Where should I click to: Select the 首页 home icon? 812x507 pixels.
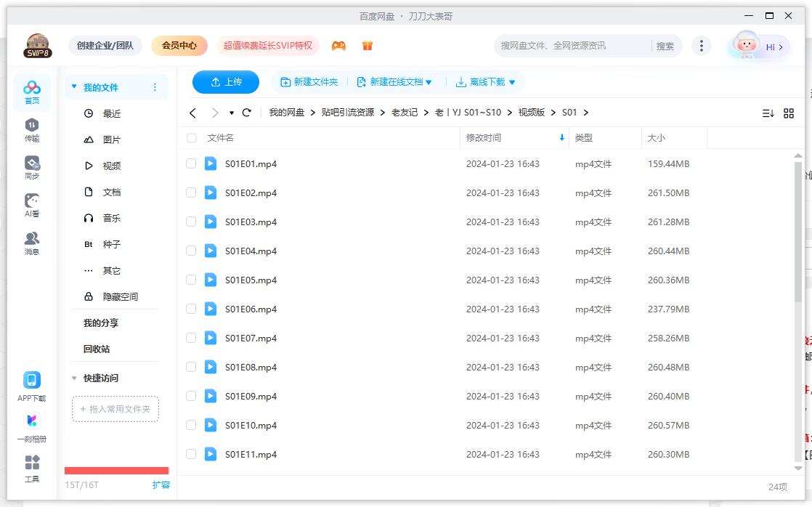tap(31, 86)
